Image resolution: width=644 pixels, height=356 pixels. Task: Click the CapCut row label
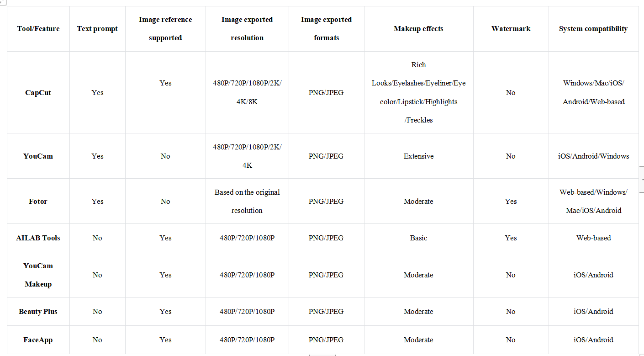point(38,92)
